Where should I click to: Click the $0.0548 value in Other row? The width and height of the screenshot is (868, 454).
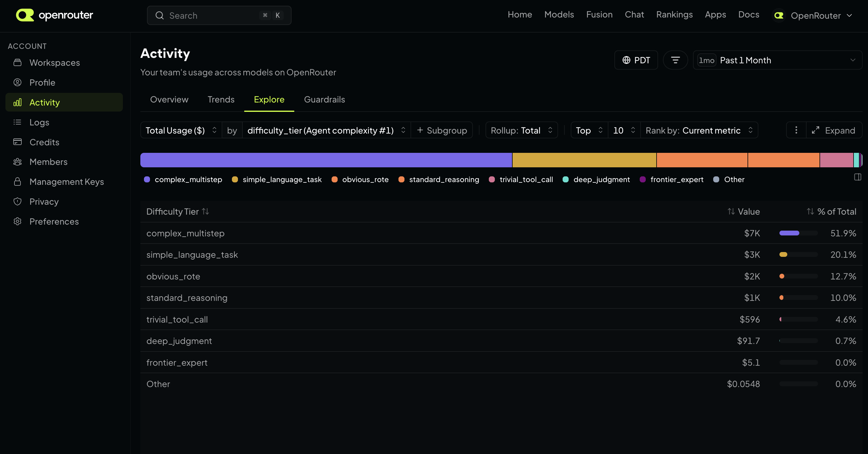point(743,384)
